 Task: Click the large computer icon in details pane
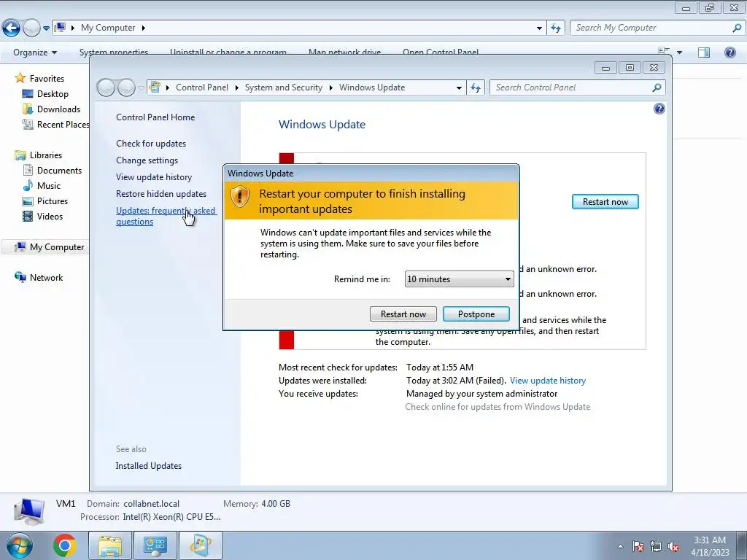(x=29, y=510)
